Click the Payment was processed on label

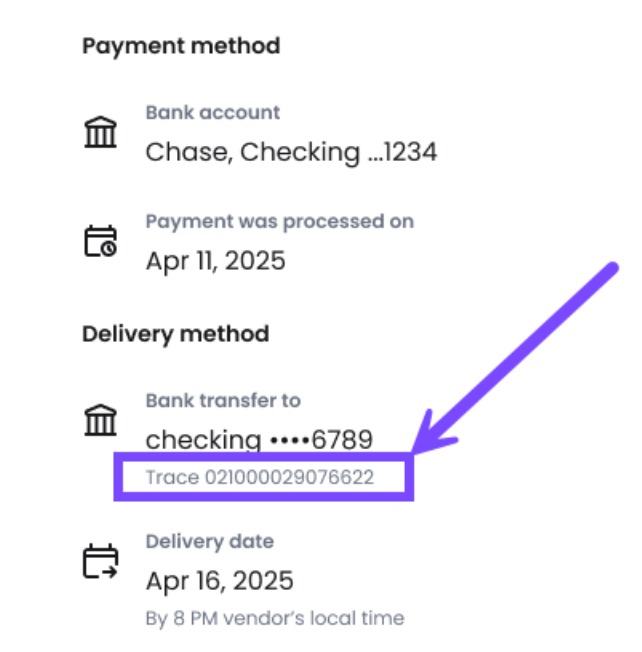click(x=279, y=222)
